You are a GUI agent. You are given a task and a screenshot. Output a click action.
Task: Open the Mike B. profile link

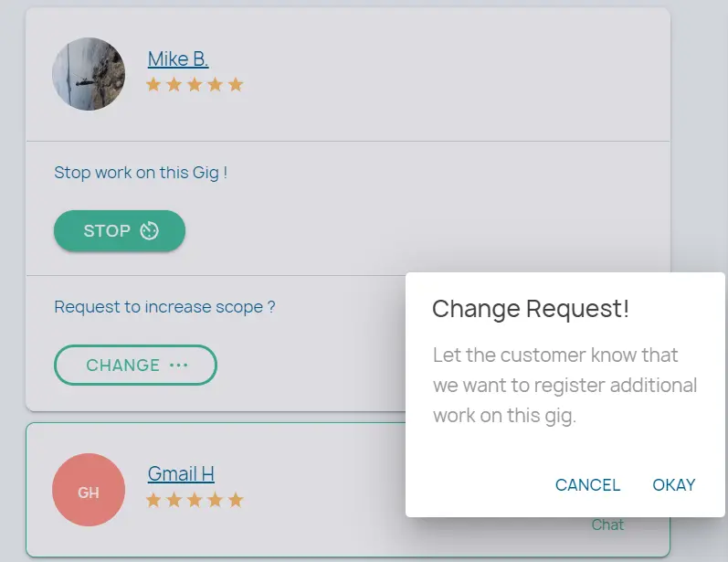point(178,59)
